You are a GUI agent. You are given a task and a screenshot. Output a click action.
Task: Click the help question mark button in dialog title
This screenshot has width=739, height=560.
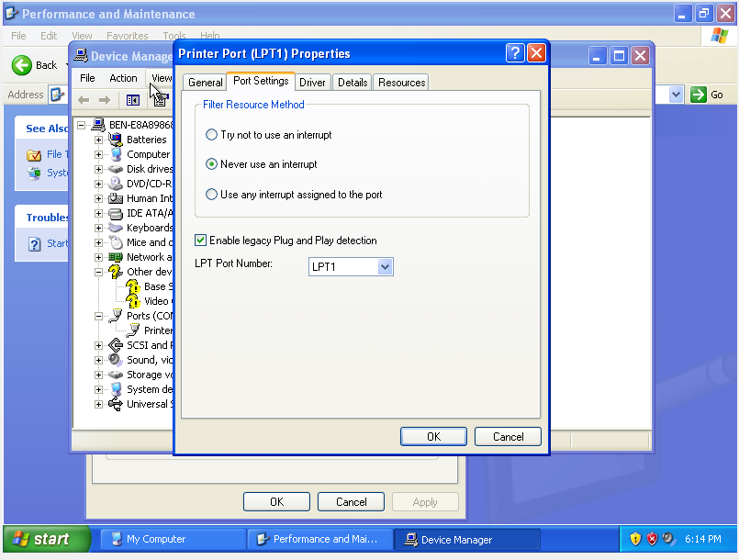tap(515, 53)
